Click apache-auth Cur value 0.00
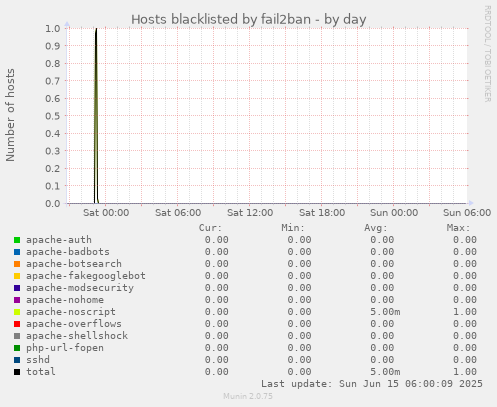 click(217, 240)
